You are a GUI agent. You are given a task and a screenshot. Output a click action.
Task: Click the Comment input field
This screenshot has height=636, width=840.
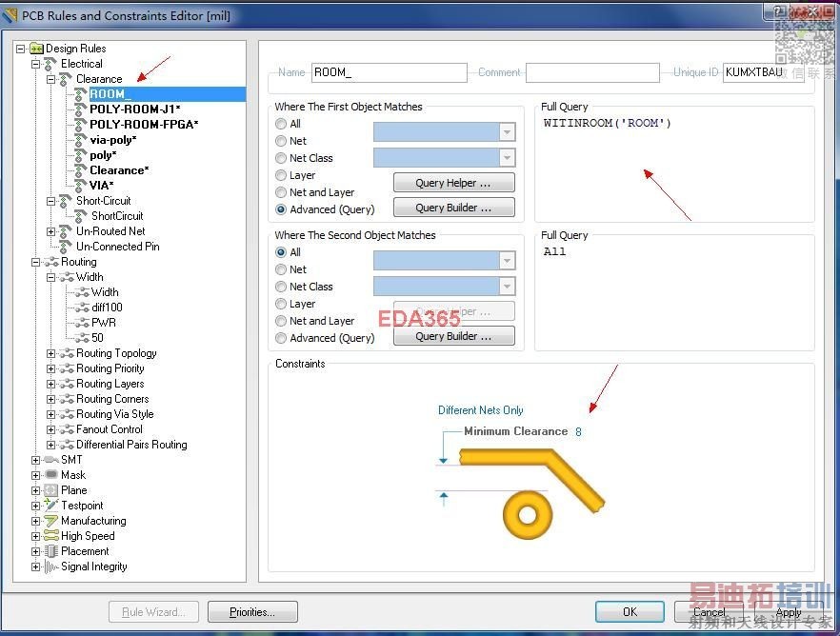pyautogui.click(x=592, y=72)
